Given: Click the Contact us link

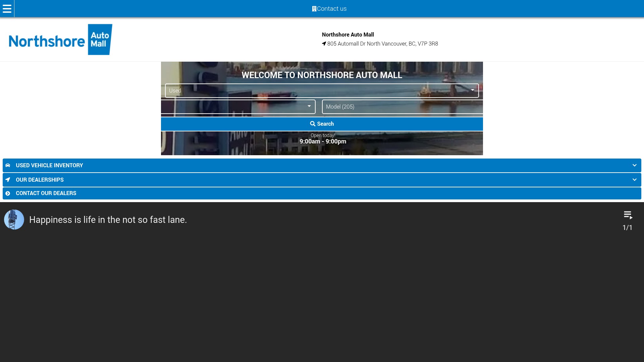Looking at the screenshot, I should click(329, 9).
